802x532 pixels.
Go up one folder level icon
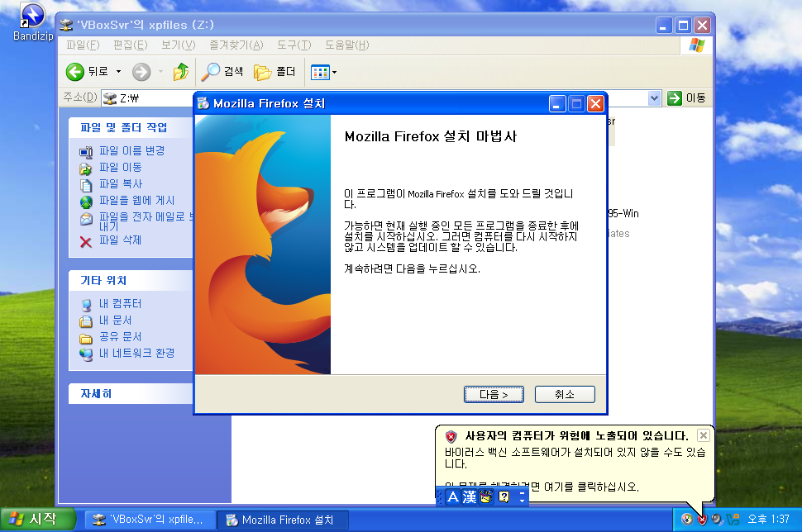180,72
